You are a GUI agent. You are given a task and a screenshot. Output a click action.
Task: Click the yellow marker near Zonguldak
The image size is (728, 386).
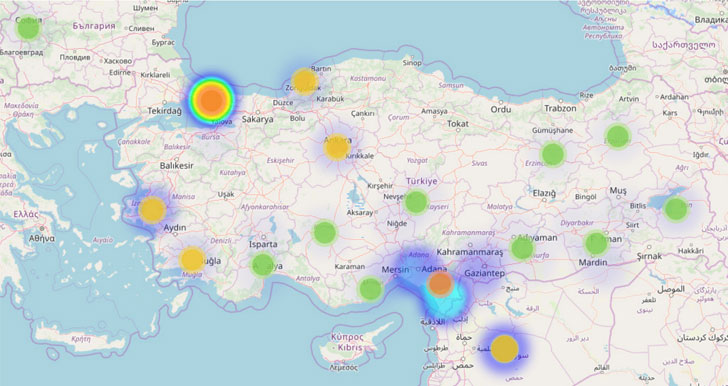(305, 81)
